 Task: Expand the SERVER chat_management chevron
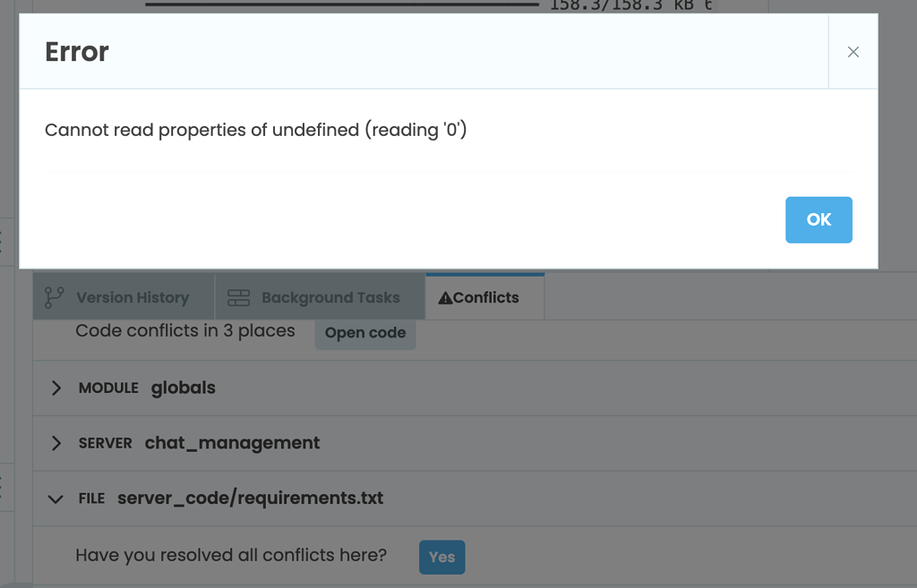(56, 444)
